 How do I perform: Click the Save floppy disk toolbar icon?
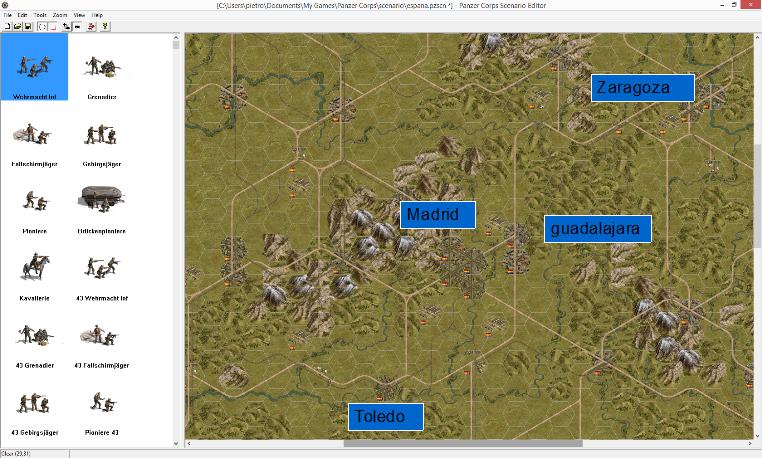[28, 26]
